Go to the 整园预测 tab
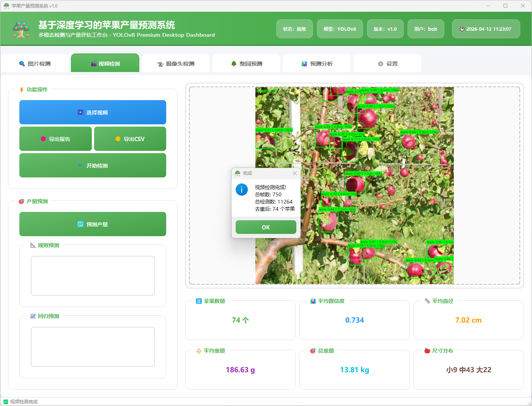Viewport: 532px width, 406px height. click(247, 64)
